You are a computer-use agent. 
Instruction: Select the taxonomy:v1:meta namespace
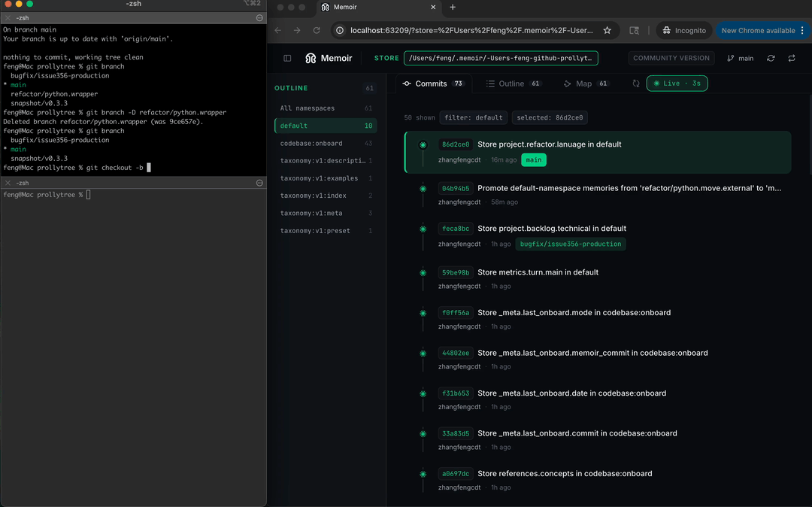(326, 214)
